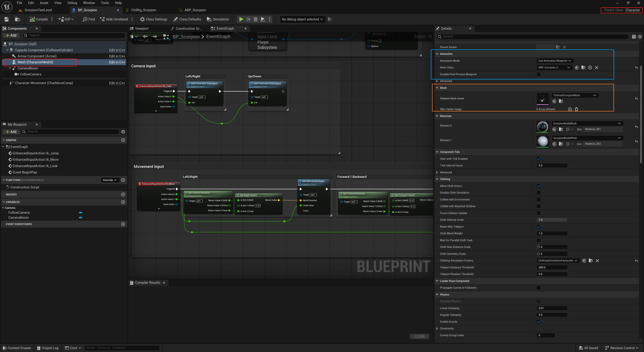Uncheck Start with Tick Enabled

(539, 159)
